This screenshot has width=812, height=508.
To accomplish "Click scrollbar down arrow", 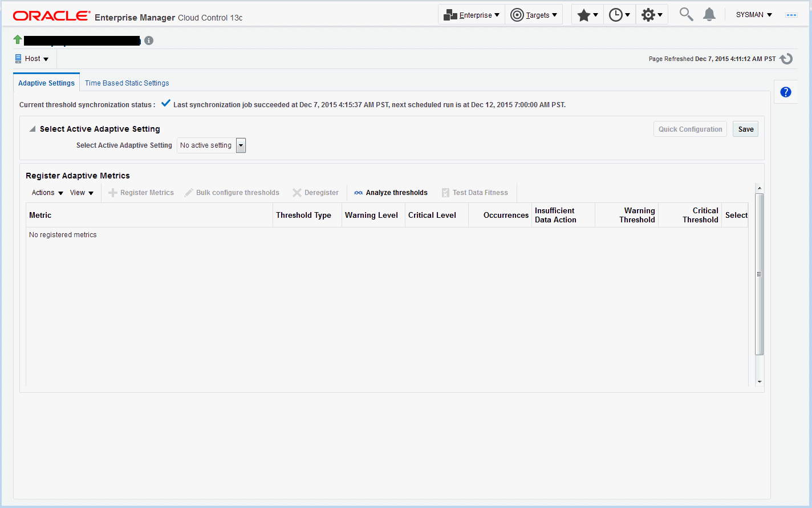I will tap(759, 381).
